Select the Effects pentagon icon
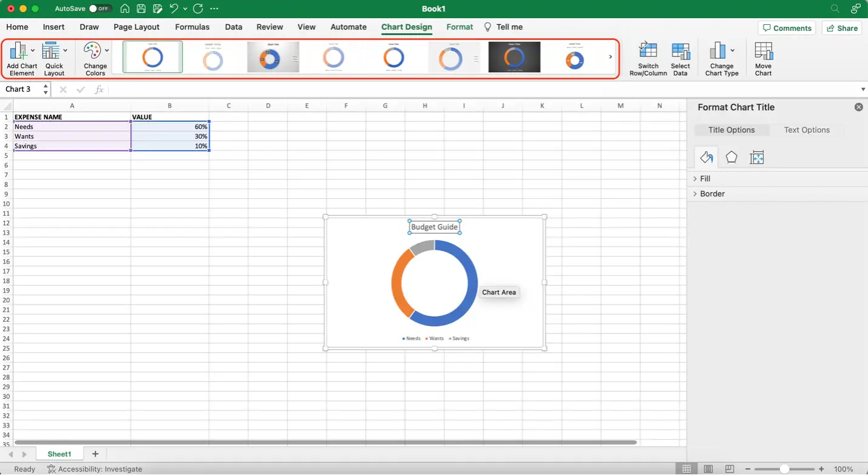The image size is (868, 476). (x=731, y=158)
